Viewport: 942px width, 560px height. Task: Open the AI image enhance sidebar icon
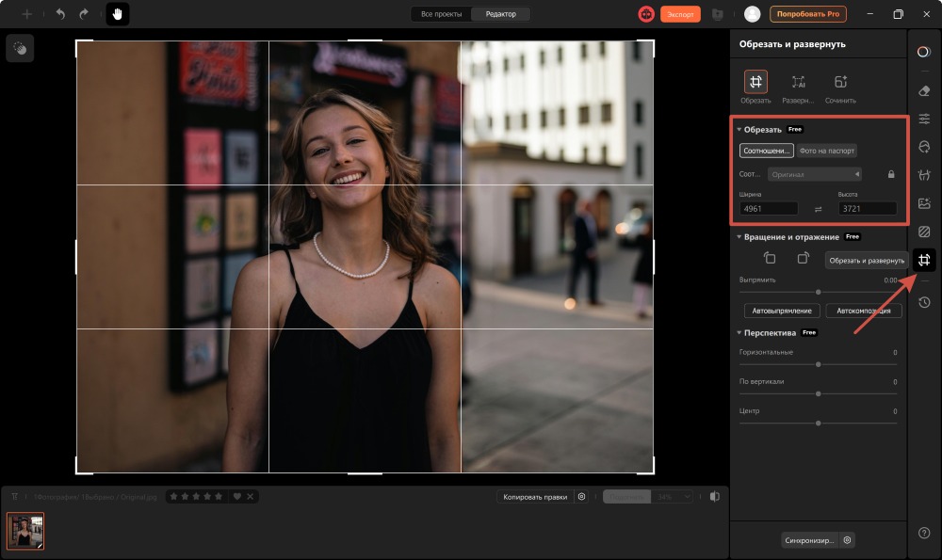pos(924,203)
